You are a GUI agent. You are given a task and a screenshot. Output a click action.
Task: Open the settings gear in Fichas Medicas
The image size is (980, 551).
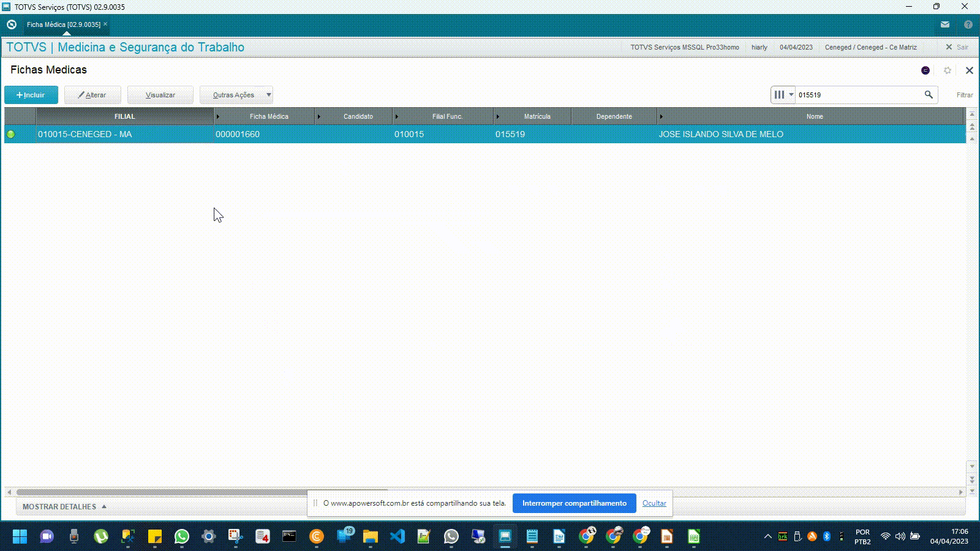pos(948,70)
